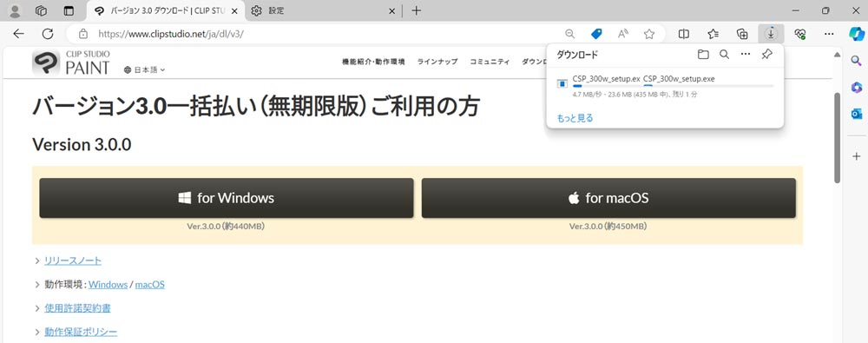View site information lock icon

click(x=83, y=34)
